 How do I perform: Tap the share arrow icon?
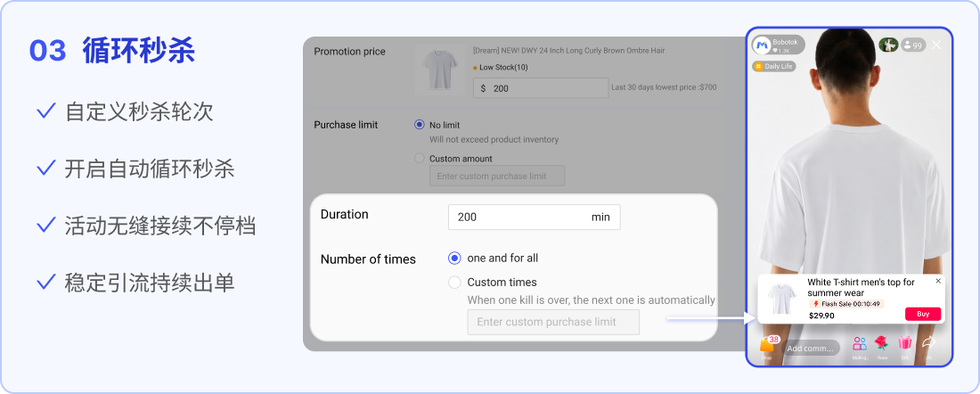(x=928, y=344)
